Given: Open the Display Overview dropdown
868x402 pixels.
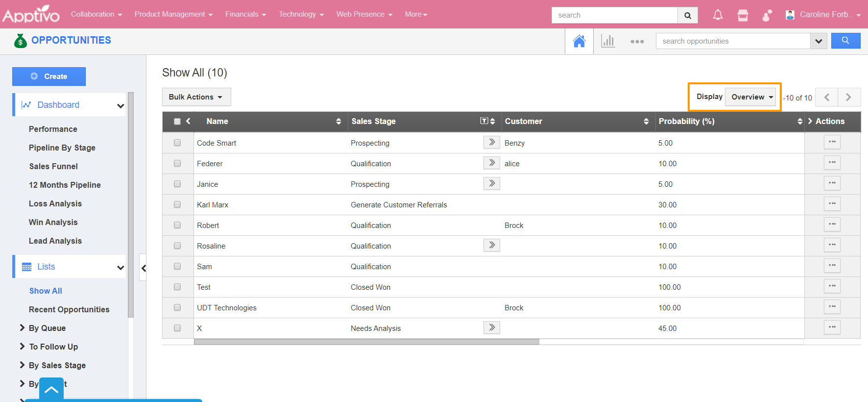Looking at the screenshot, I should [750, 97].
